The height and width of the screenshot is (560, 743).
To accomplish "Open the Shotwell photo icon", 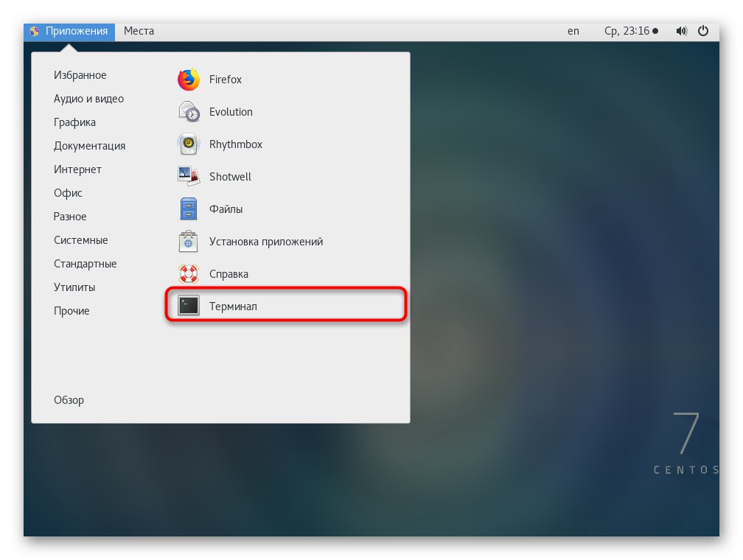I will (189, 176).
